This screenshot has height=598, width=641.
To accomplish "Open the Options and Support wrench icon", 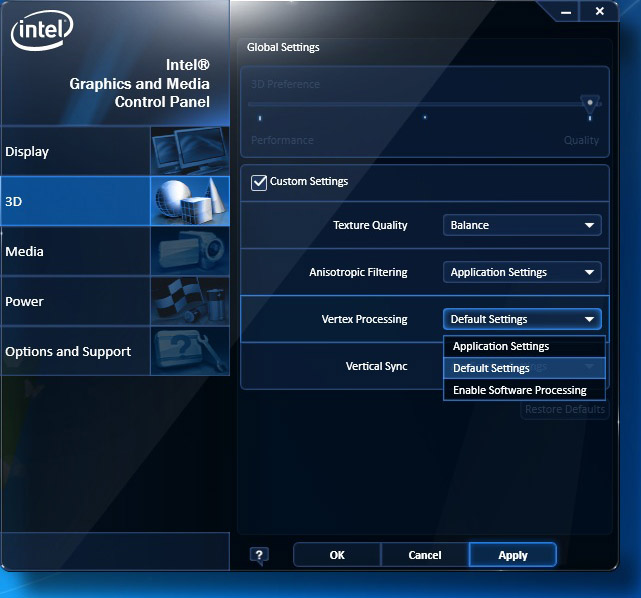I will click(190, 351).
